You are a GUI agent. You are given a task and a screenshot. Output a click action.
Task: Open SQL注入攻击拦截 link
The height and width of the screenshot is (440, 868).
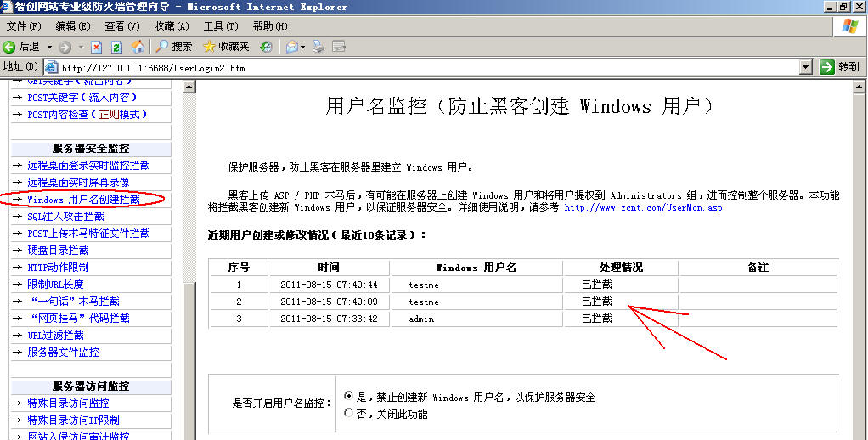click(66, 217)
